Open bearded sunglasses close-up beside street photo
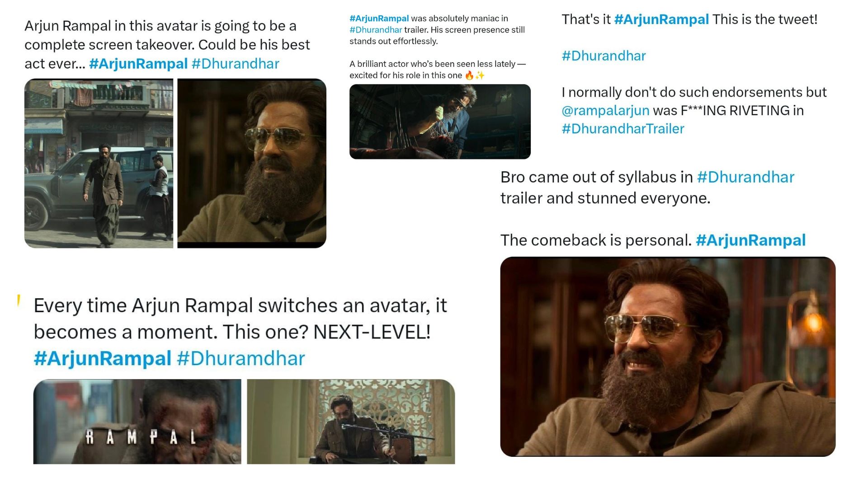Viewport: 868px width, 488px height. click(x=252, y=163)
